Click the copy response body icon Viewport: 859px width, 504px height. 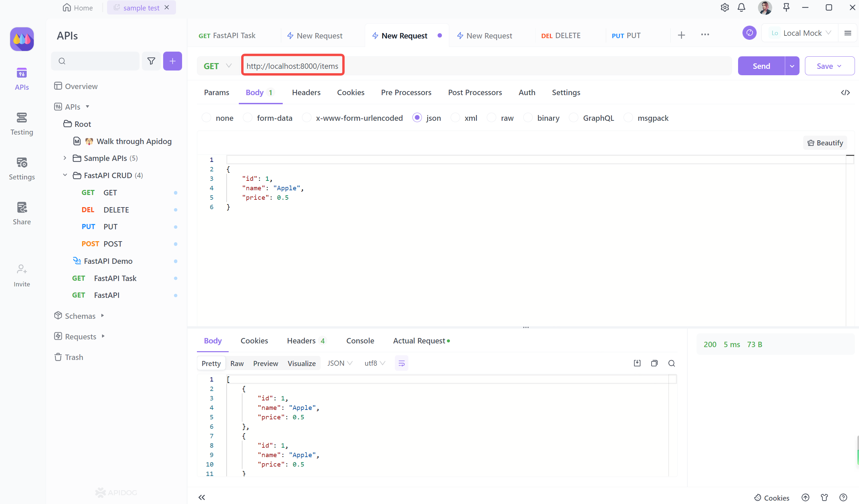654,363
